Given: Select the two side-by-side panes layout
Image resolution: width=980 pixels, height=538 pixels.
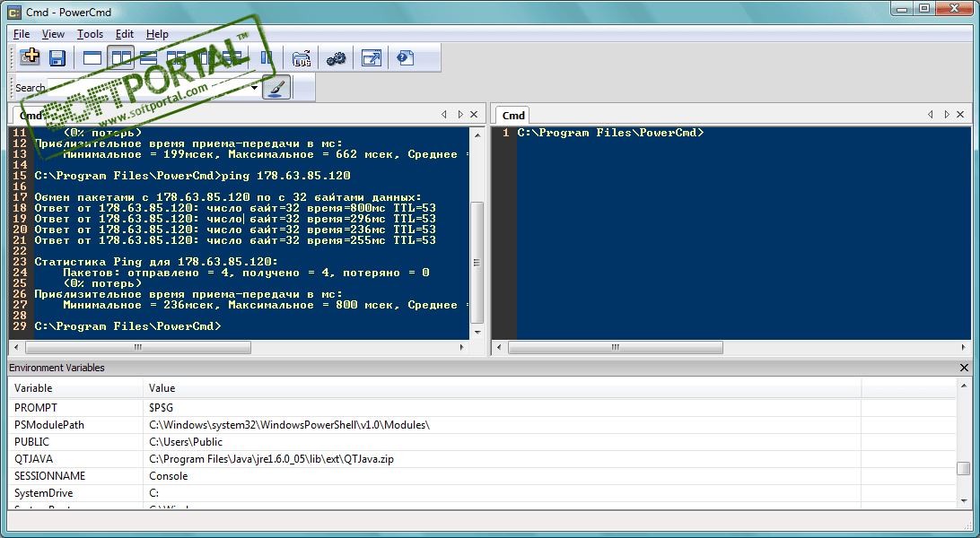Looking at the screenshot, I should pyautogui.click(x=121, y=58).
